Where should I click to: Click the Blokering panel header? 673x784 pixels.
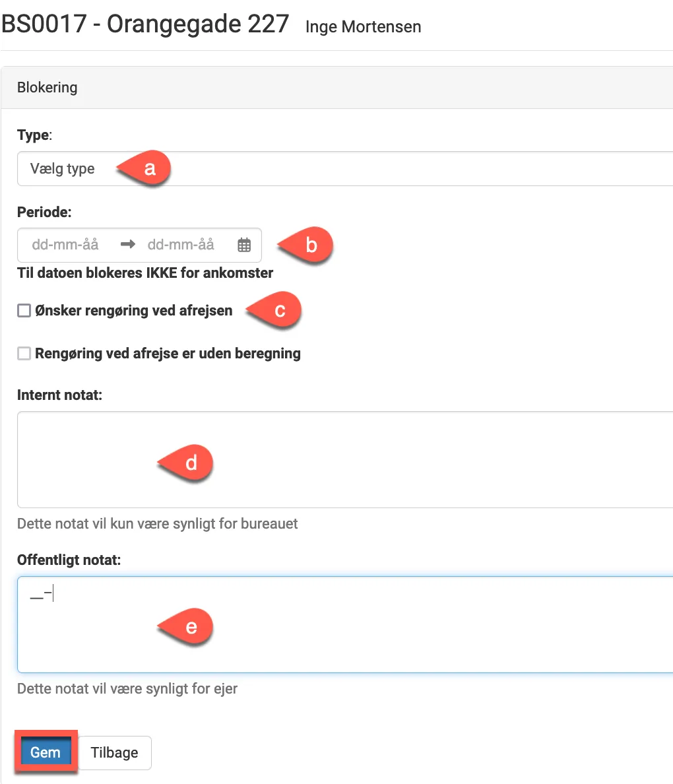(x=48, y=88)
